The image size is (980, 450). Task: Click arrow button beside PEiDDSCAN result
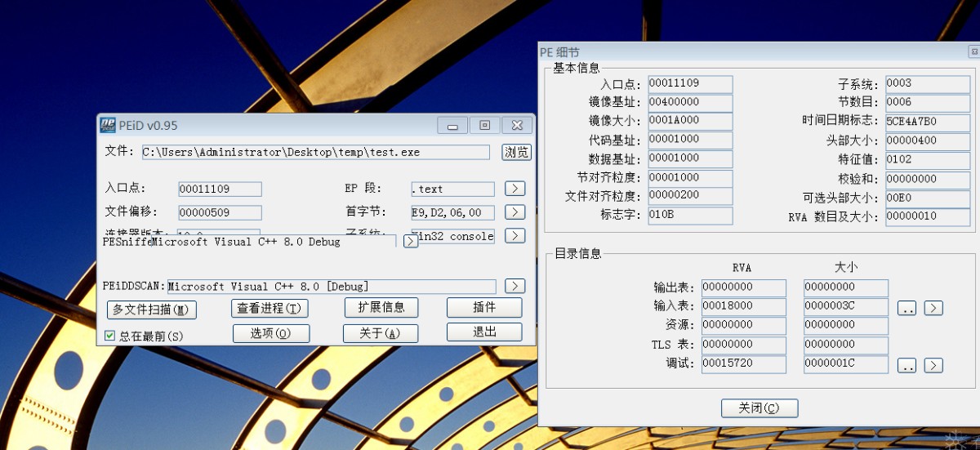tap(514, 286)
